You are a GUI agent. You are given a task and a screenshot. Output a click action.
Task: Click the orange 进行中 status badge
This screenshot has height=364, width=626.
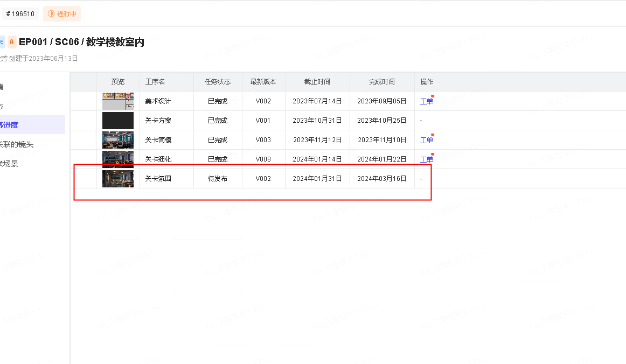pyautogui.click(x=62, y=14)
